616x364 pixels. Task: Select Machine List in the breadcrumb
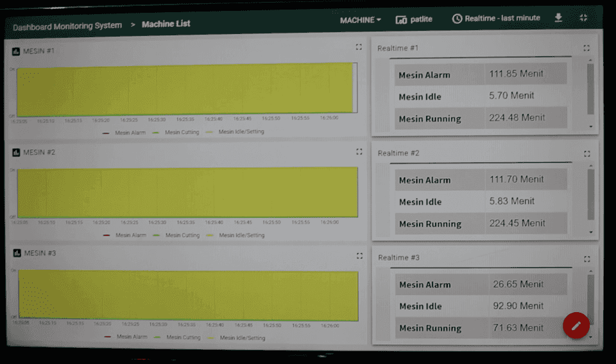click(166, 24)
